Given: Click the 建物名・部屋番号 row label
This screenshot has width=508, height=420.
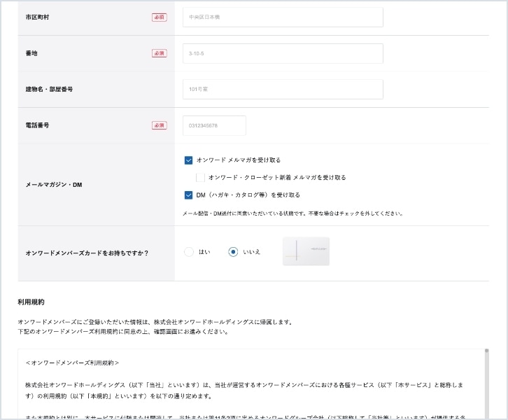Looking at the screenshot, I should (49, 90).
